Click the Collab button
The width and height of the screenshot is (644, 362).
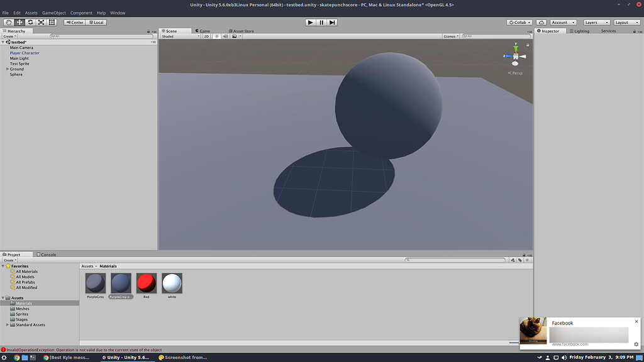[x=518, y=22]
